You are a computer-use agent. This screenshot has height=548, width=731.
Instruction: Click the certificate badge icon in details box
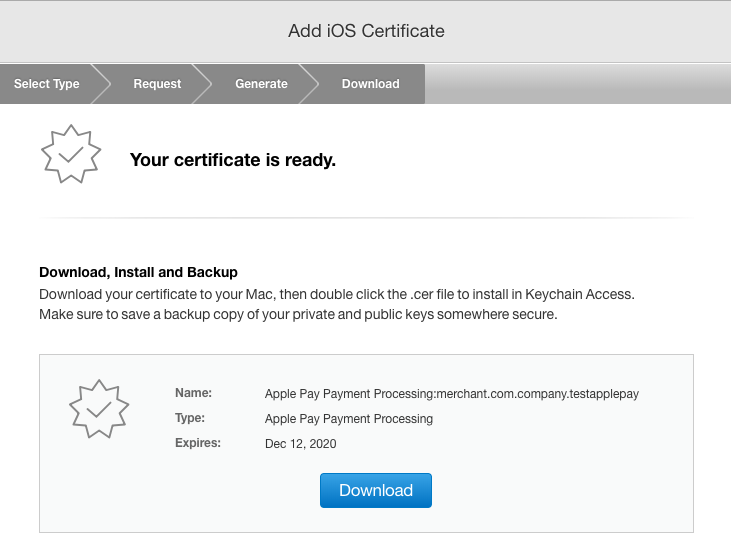(x=99, y=409)
